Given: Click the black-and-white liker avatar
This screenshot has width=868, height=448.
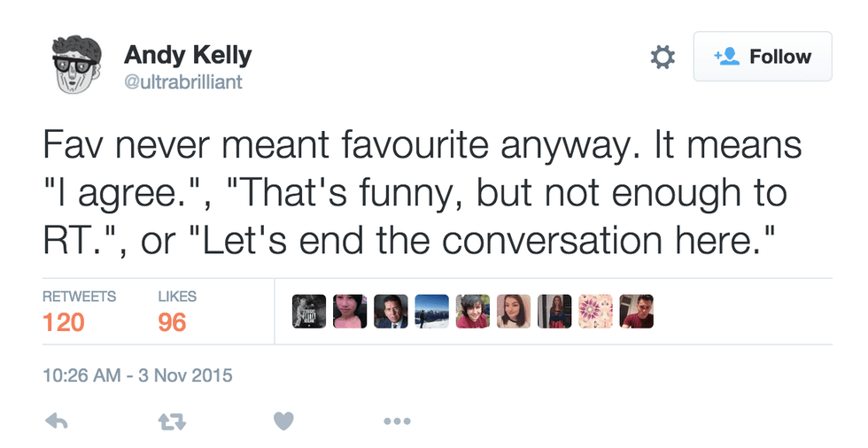Looking at the screenshot, I should [x=309, y=312].
